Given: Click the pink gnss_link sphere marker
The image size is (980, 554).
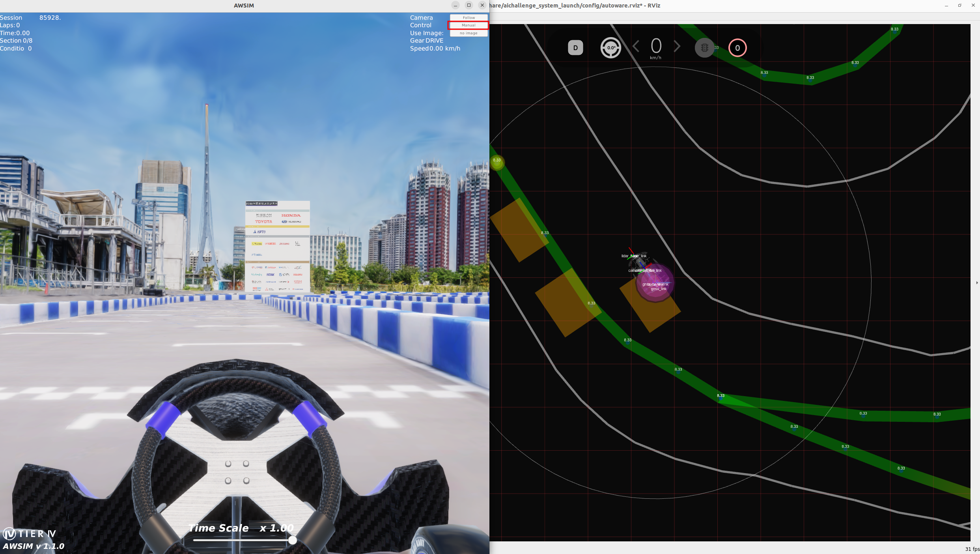Looking at the screenshot, I should tap(655, 283).
